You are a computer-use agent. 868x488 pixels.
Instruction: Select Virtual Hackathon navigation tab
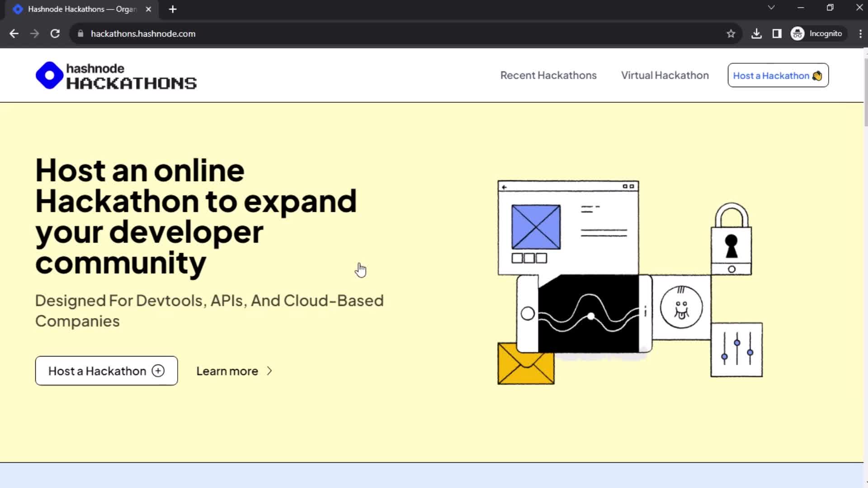[x=665, y=75]
